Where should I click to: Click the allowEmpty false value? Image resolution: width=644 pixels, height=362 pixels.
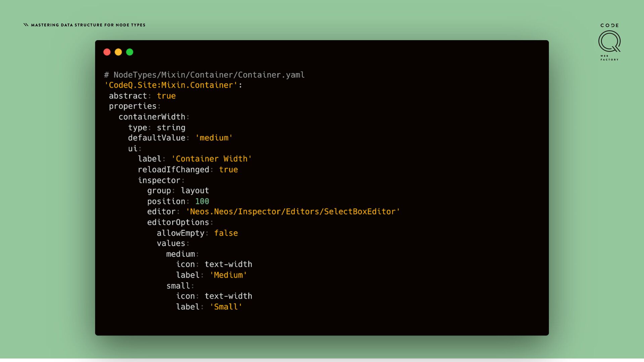click(226, 233)
